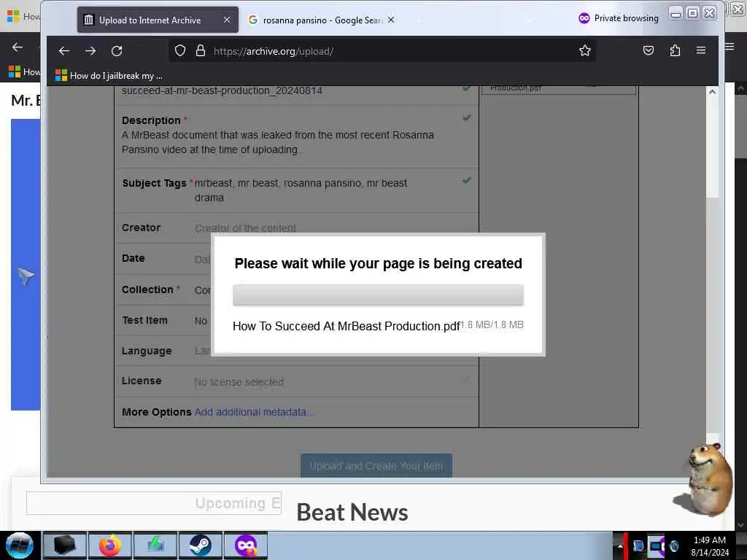Click the upload progress bar in dialog

coord(378,295)
